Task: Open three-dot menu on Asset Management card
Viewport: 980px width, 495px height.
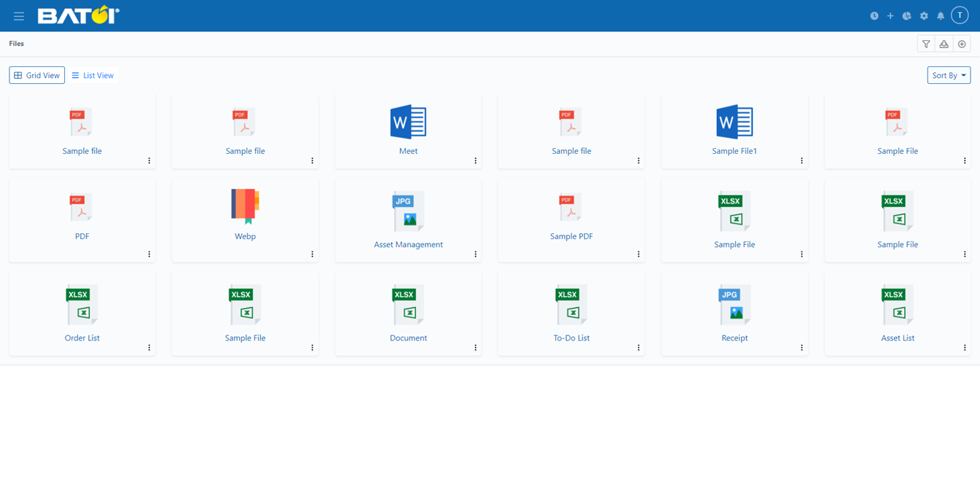Action: click(476, 254)
